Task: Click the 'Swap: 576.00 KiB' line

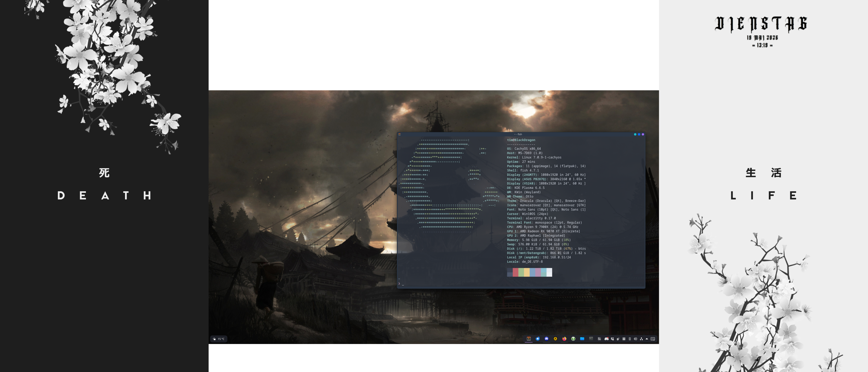Action: point(538,244)
